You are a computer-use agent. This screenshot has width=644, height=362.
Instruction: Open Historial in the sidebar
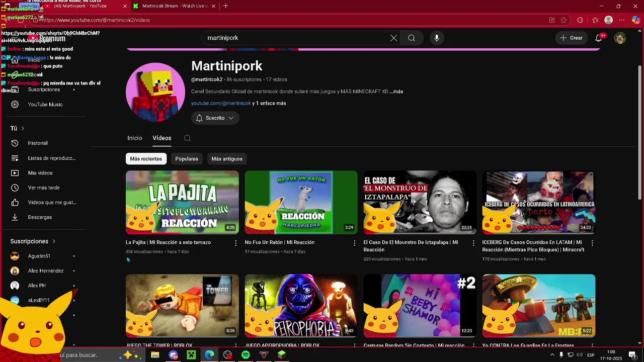click(38, 143)
